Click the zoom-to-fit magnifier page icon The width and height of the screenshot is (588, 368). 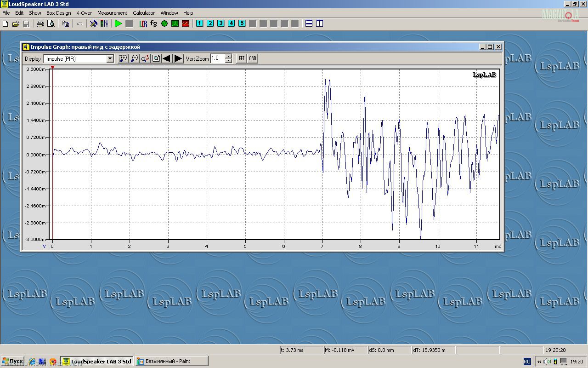[x=156, y=58]
